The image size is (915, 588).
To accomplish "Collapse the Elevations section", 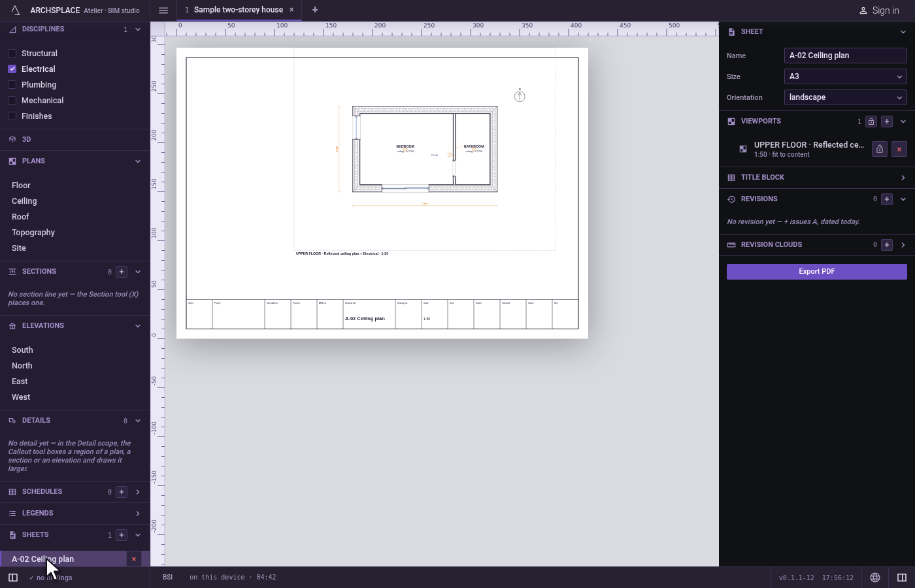I will point(138,326).
